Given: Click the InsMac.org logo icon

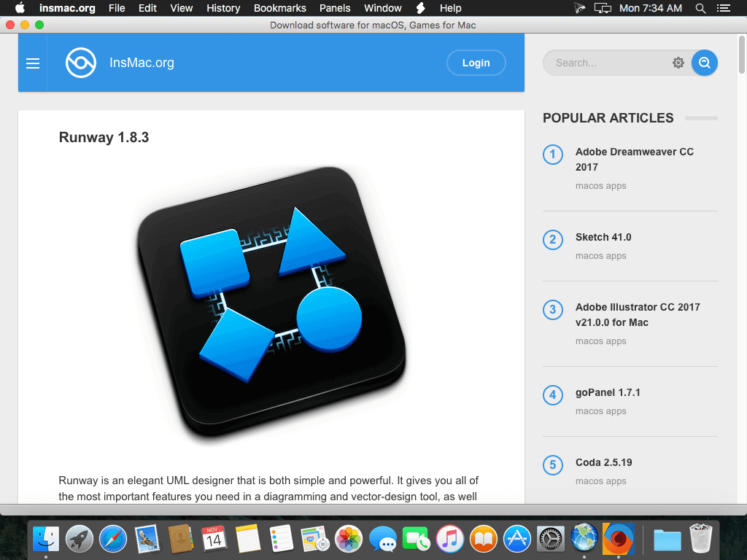Looking at the screenshot, I should [81, 63].
